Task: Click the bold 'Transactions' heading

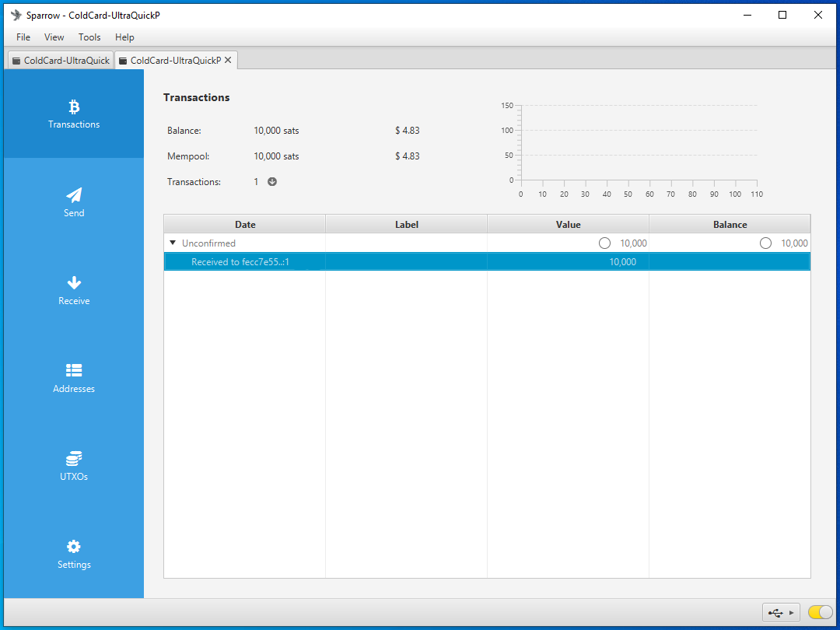Action: coord(197,97)
